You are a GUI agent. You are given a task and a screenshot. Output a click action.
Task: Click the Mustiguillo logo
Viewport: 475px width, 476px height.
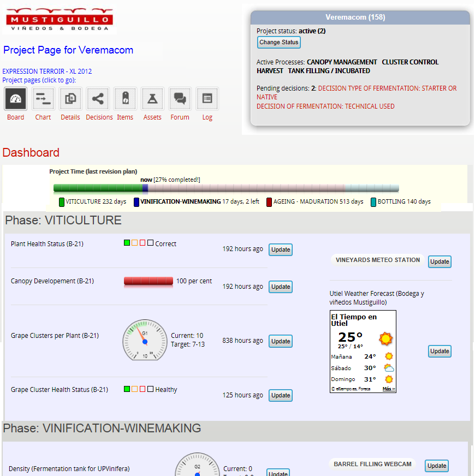pos(60,20)
